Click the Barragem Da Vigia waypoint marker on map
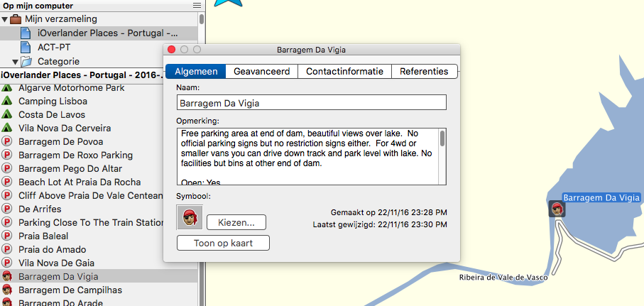 click(x=557, y=209)
